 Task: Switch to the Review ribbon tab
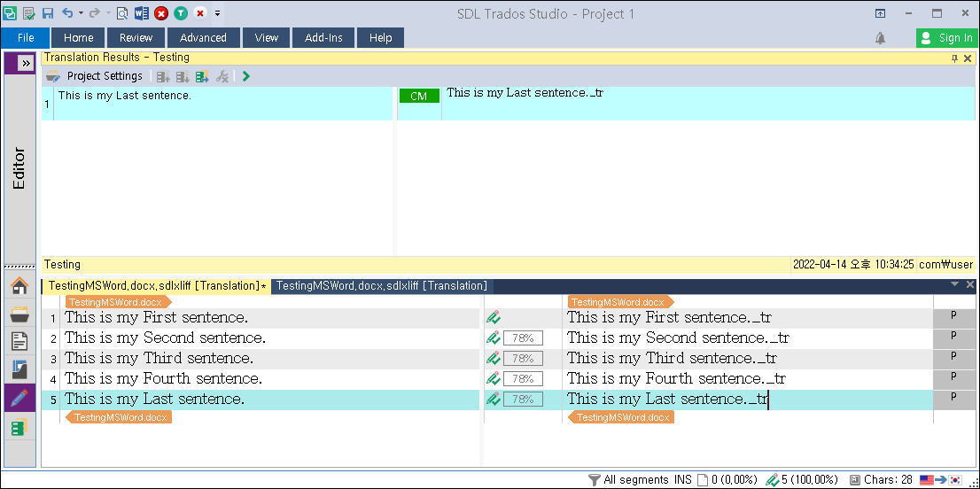(x=136, y=37)
